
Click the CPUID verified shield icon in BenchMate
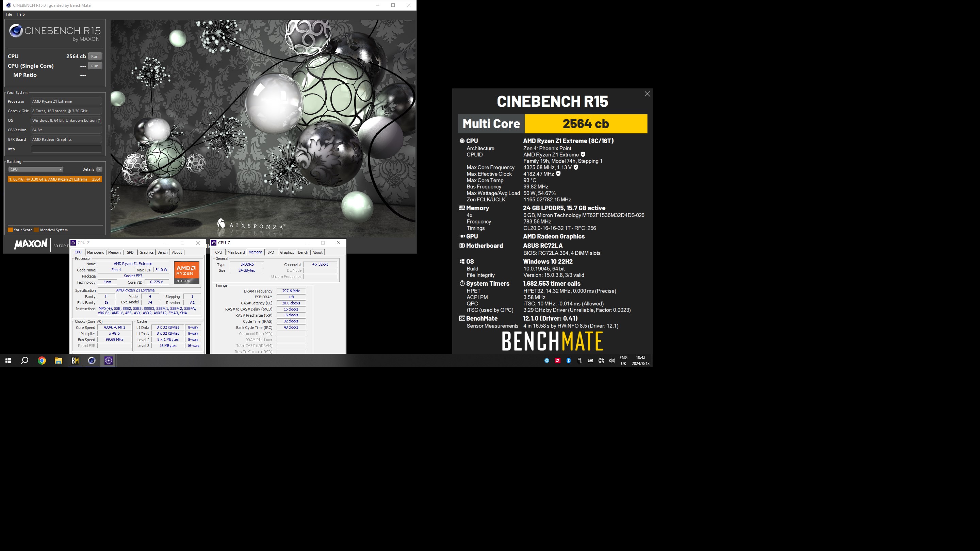pos(583,154)
